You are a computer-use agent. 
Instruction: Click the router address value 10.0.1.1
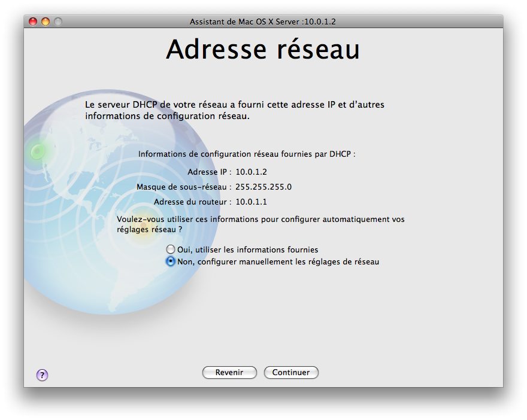[251, 202]
